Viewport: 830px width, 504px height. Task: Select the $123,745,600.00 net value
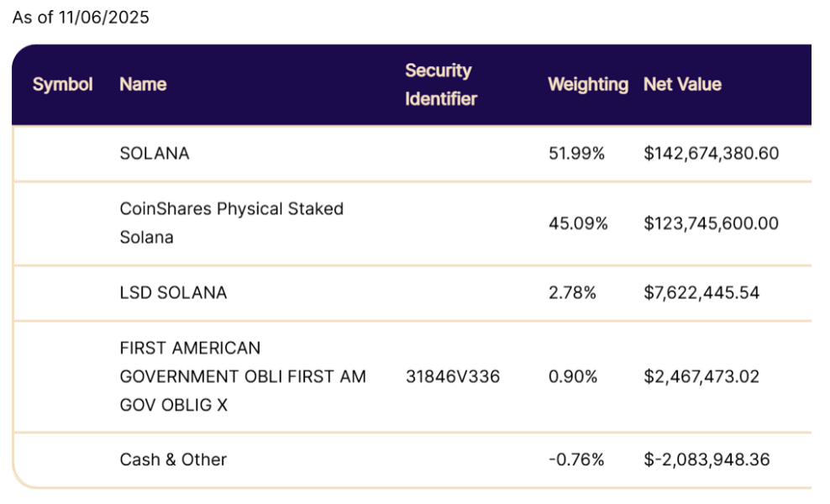pos(711,223)
